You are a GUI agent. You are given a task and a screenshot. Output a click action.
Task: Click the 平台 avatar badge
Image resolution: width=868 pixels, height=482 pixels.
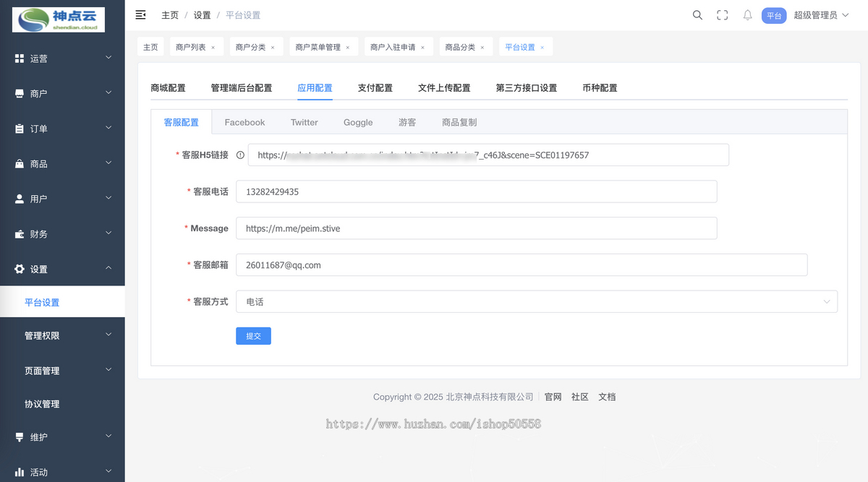[x=774, y=15]
